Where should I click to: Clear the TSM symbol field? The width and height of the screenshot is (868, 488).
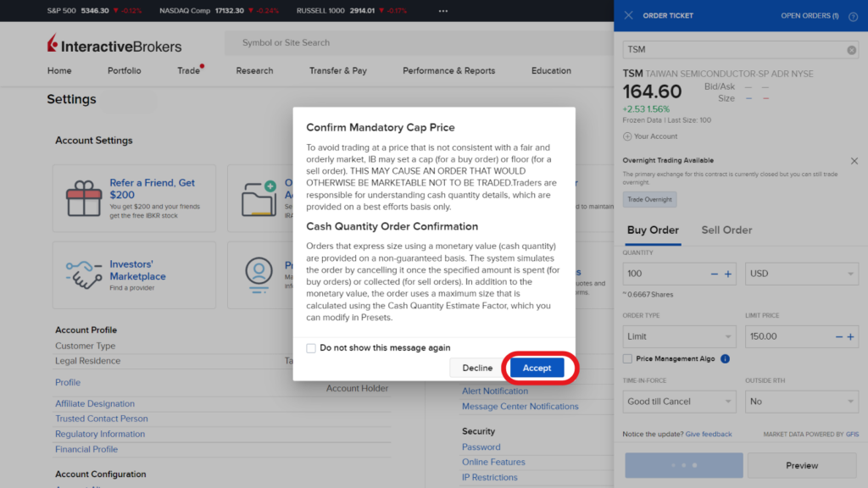tap(851, 49)
